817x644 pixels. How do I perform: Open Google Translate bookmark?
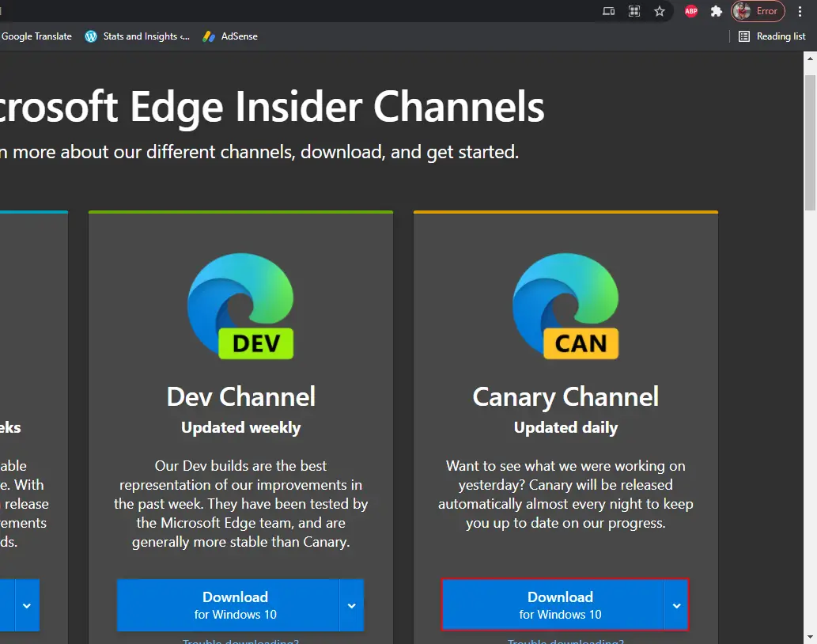click(36, 36)
